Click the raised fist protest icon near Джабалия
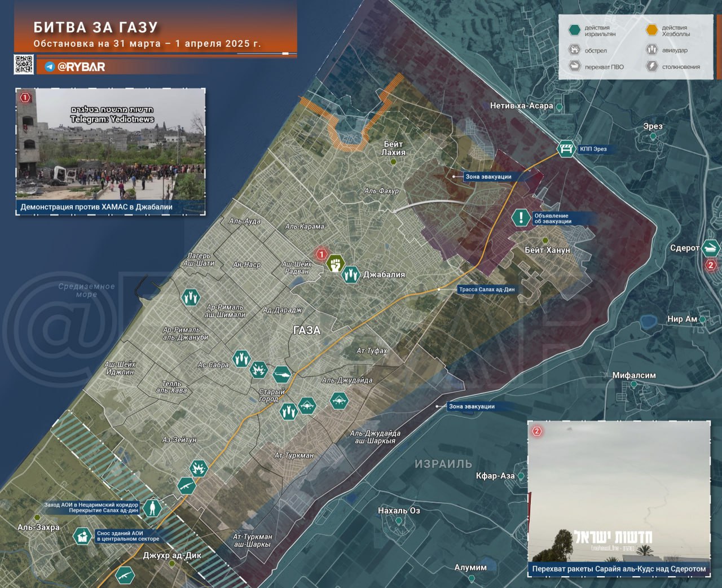 click(x=336, y=263)
